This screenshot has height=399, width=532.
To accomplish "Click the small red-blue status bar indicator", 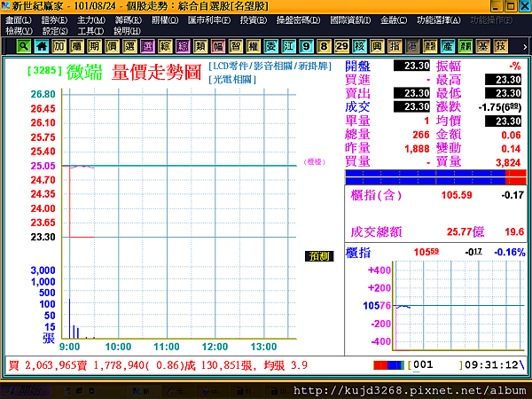I will click(389, 365).
